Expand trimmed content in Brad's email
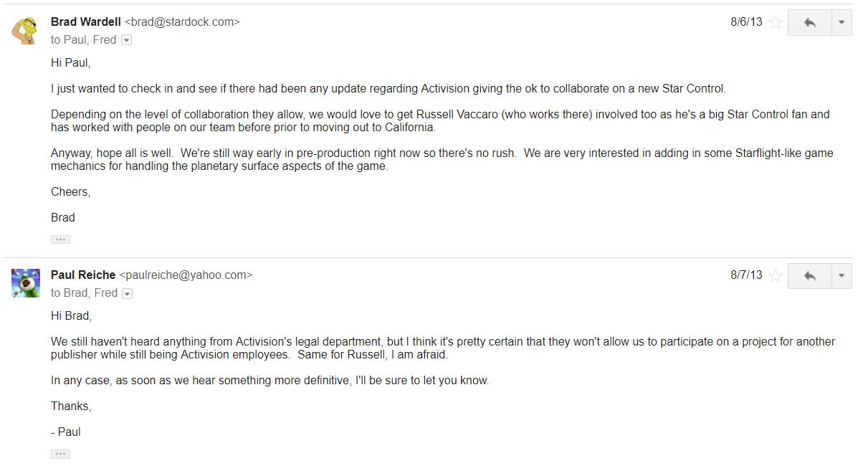Image resolution: width=868 pixels, height=471 pixels. [60, 239]
